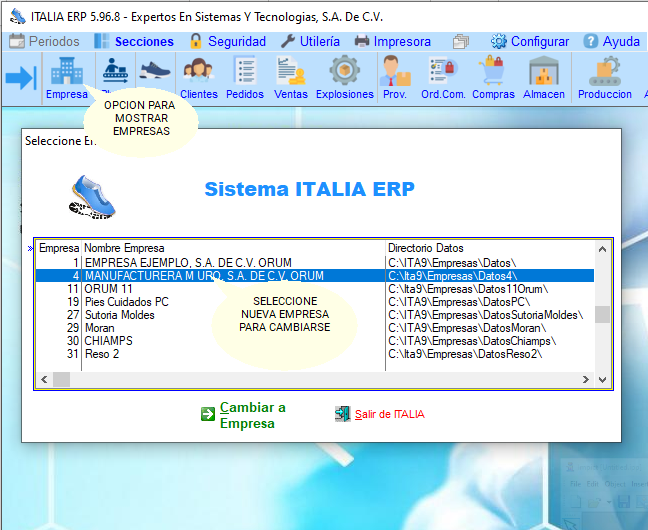The width and height of the screenshot is (648, 530).
Task: Open the Ord.Com. purchase orders icon
Action: [443, 78]
